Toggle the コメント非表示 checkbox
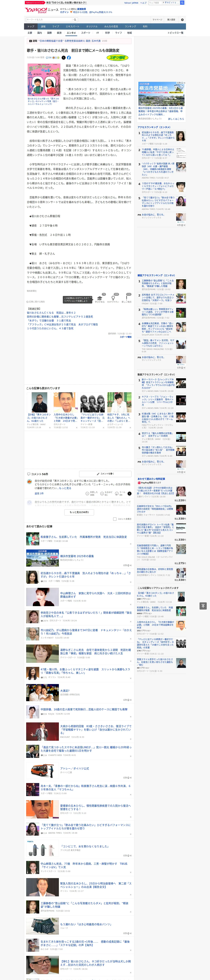This screenshot has height=980, width=210. pos(115,519)
